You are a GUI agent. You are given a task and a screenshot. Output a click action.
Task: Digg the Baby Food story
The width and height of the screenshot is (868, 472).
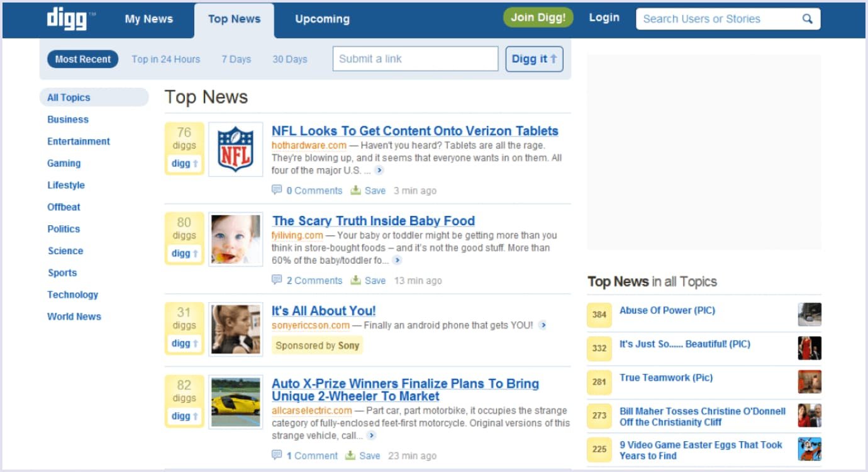[184, 254]
